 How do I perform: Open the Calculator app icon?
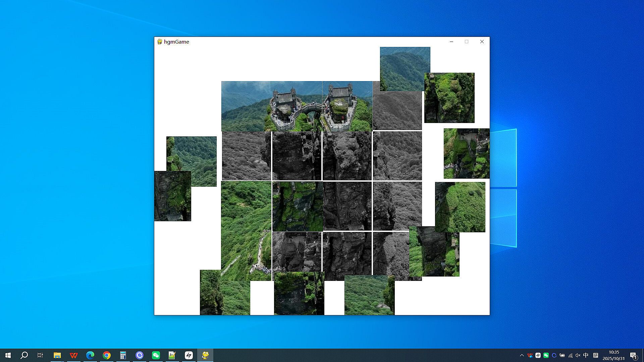click(x=123, y=355)
